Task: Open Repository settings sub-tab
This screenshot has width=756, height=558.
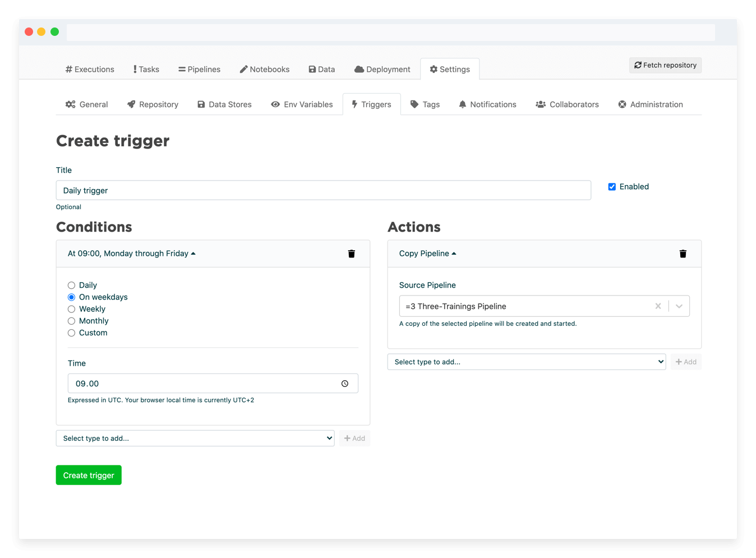Action: 153,104
